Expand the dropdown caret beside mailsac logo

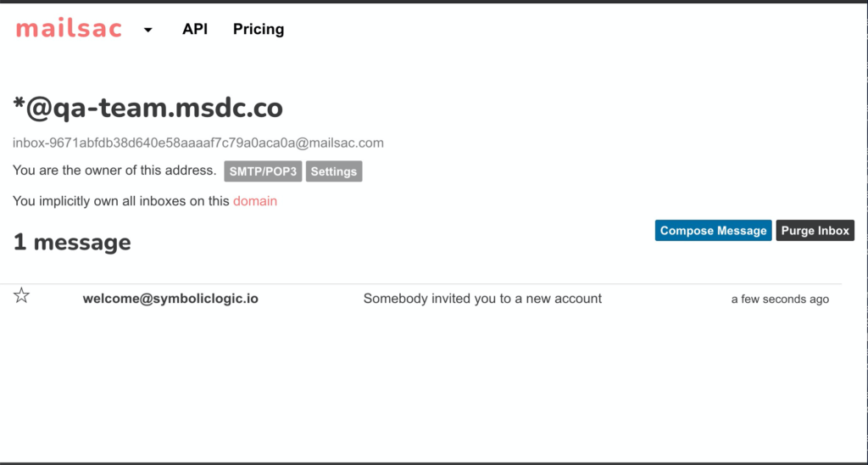tap(147, 30)
